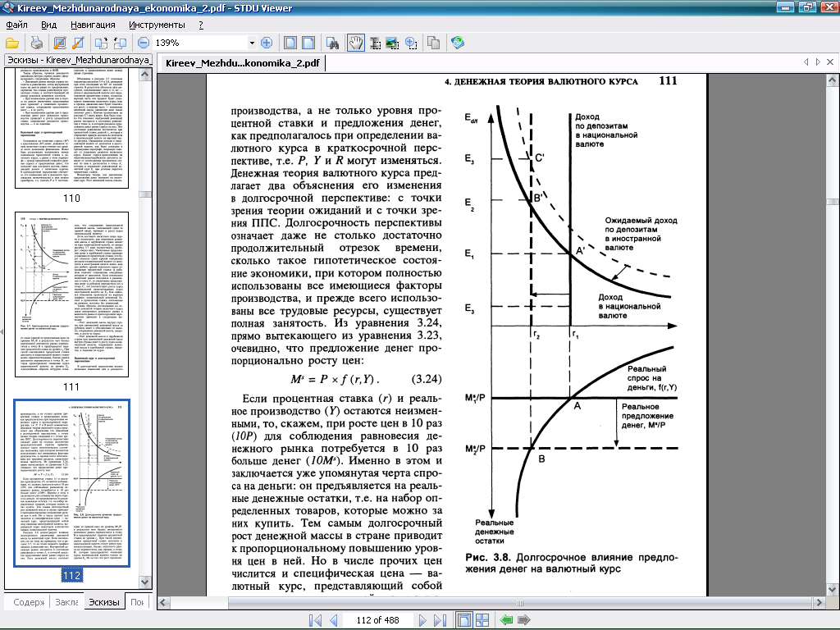The width and height of the screenshot is (840, 630).
Task: Click the 139% zoom field
Action: 200,43
